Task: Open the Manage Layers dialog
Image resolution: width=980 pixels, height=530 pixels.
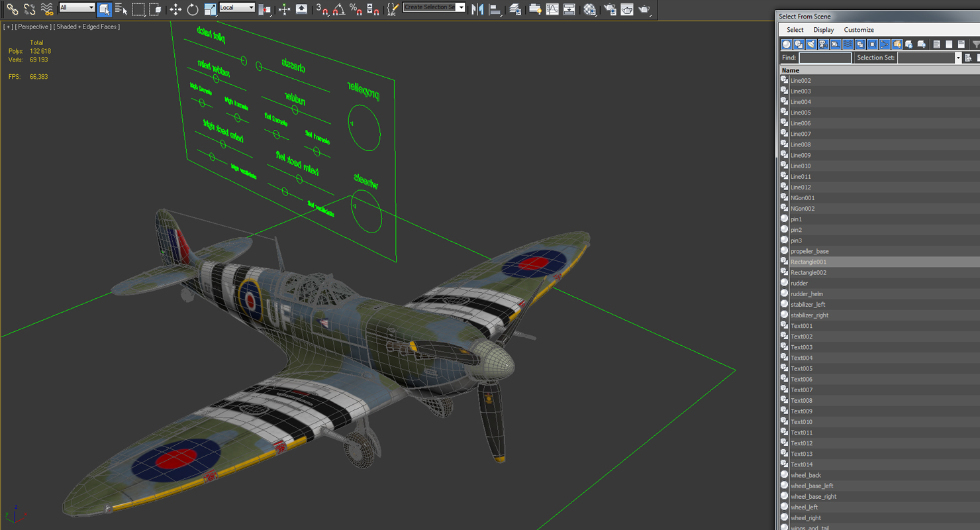Action: (515, 9)
